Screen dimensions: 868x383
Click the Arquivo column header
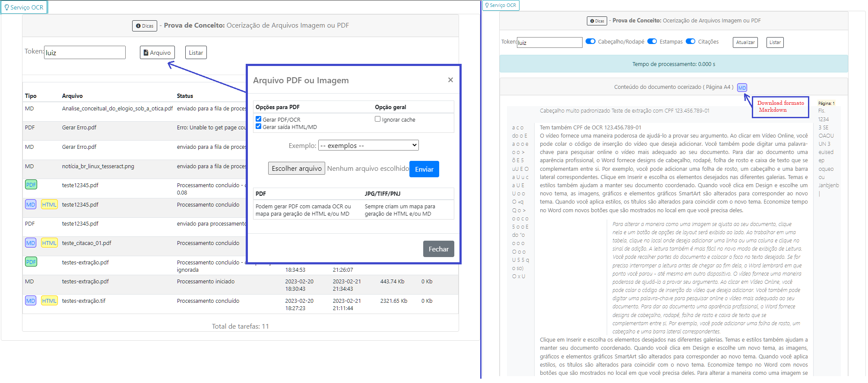pos(72,96)
